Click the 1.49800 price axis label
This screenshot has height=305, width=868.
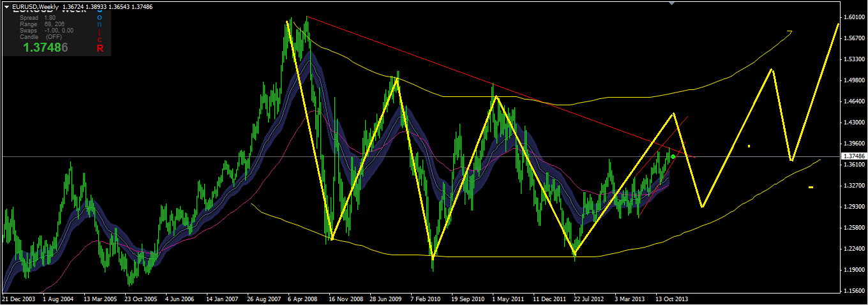coord(853,80)
